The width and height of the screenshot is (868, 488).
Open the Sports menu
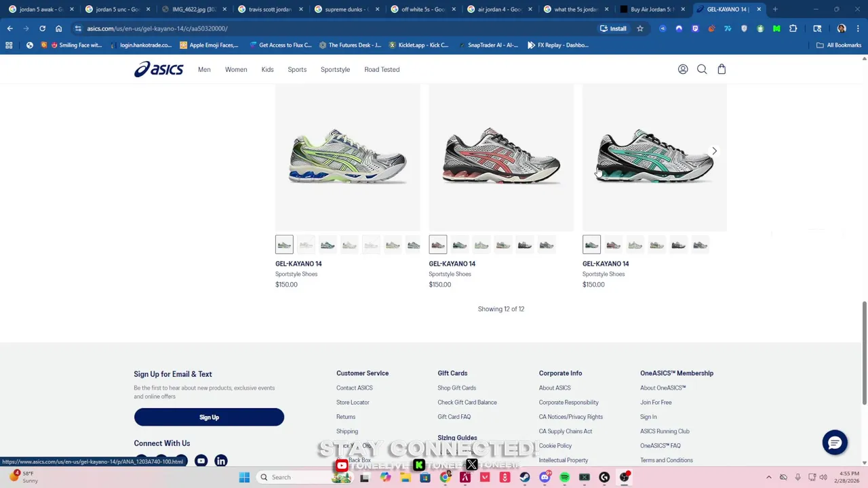tap(297, 69)
